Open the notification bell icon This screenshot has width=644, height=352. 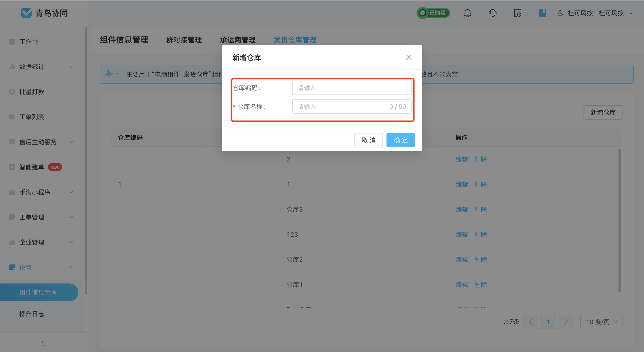[467, 13]
